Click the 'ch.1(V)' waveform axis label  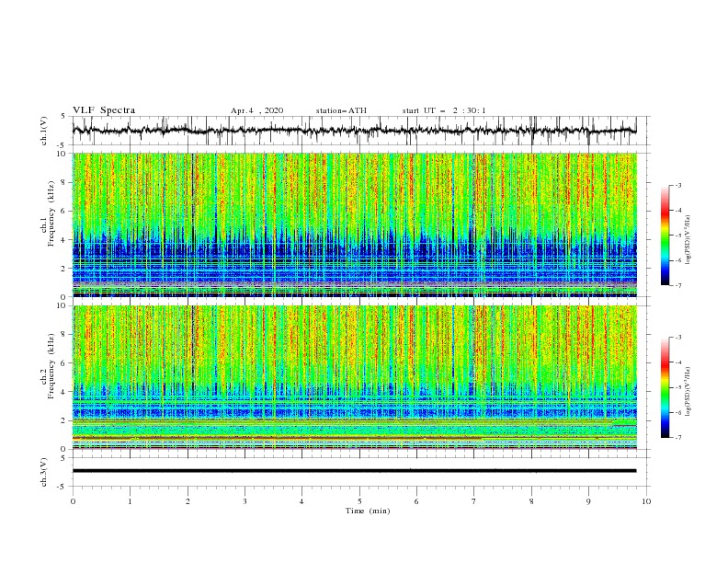pyautogui.click(x=44, y=131)
